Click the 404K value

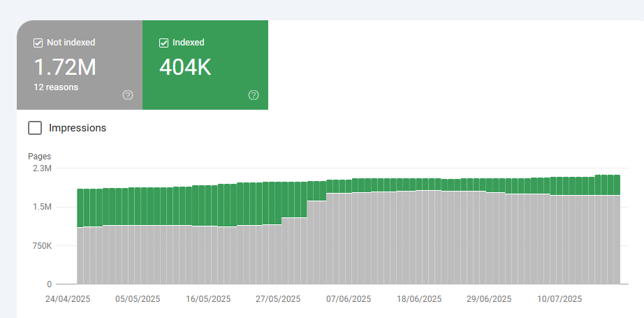(x=185, y=67)
